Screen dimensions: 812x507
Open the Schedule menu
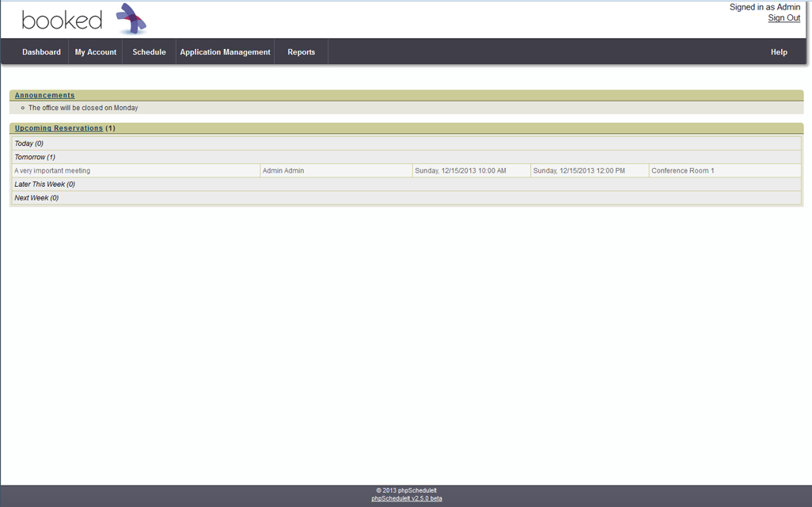tap(149, 52)
